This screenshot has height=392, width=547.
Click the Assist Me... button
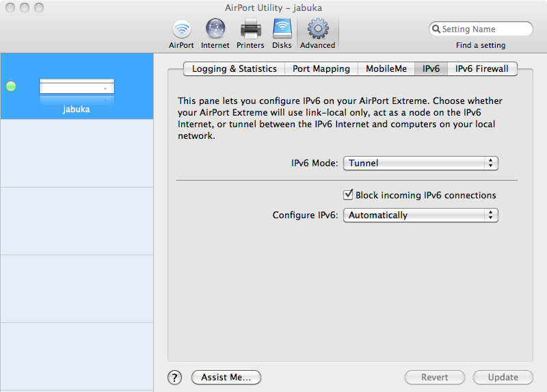click(226, 378)
